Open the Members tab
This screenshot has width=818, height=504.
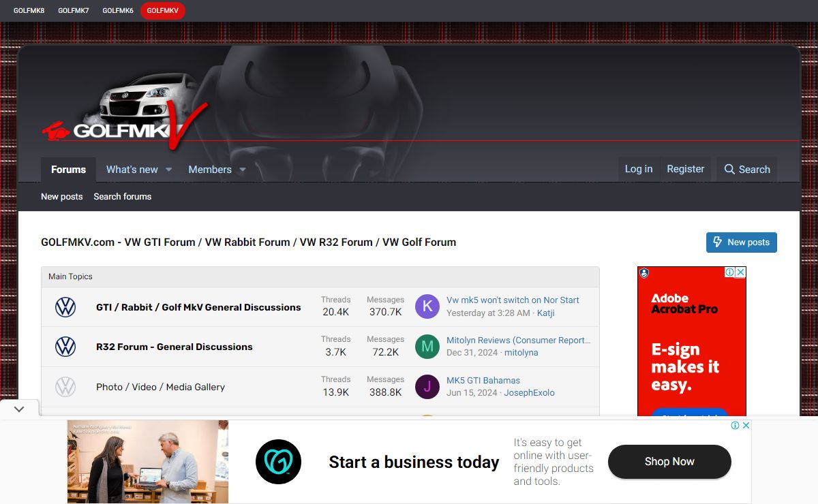(x=210, y=170)
